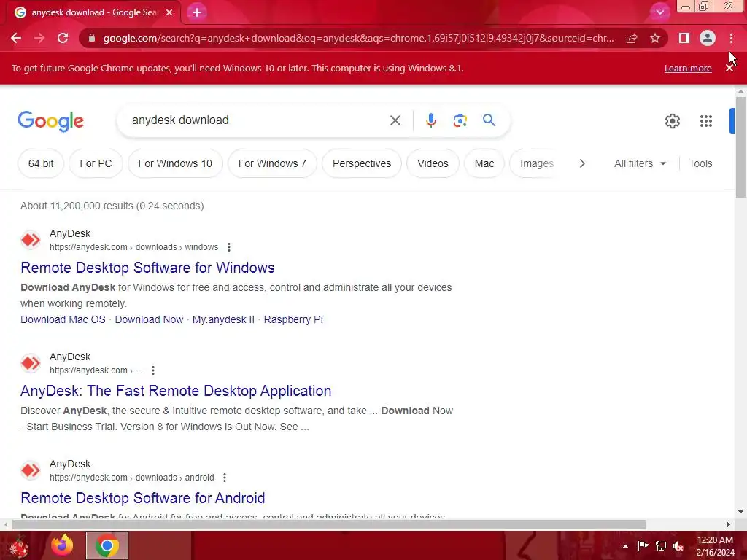The width and height of the screenshot is (747, 560).
Task: Open the Download Mac OS sitelink
Action: tap(63, 319)
